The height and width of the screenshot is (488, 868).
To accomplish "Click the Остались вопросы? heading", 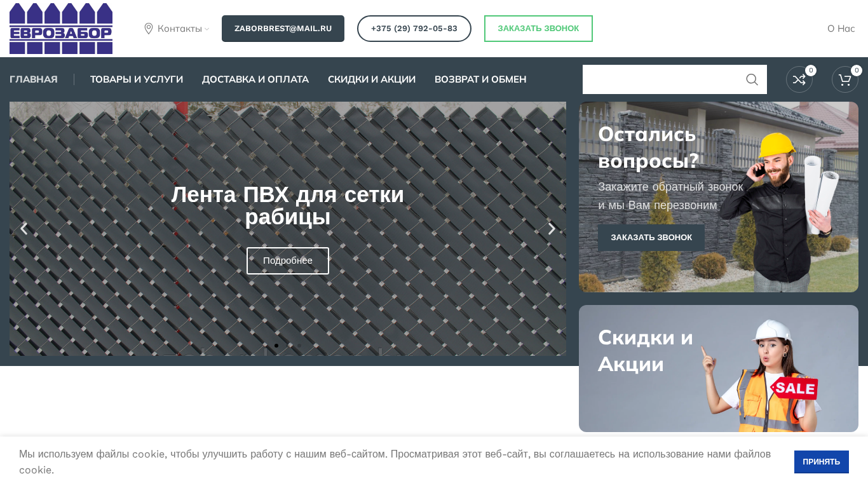I will click(x=648, y=147).
